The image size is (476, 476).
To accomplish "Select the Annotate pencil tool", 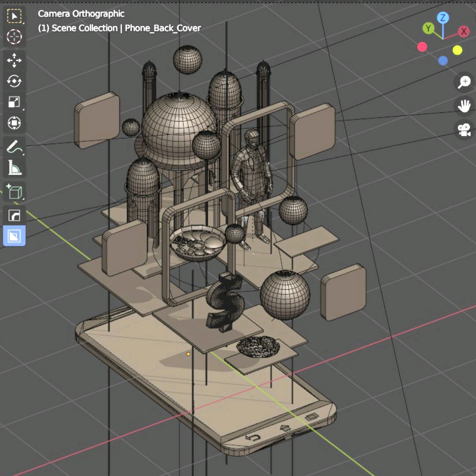I will tap(14, 146).
